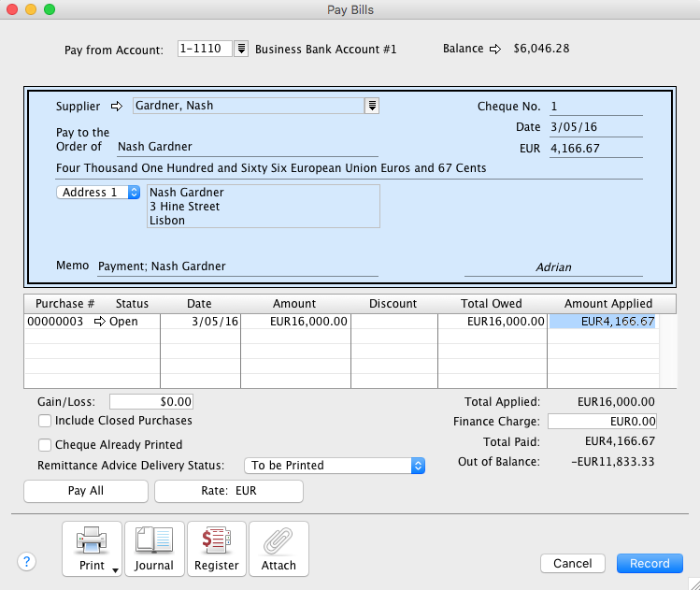The image size is (700, 590).
Task: Enable Include Closed Purchases checkbox
Action: 45,421
